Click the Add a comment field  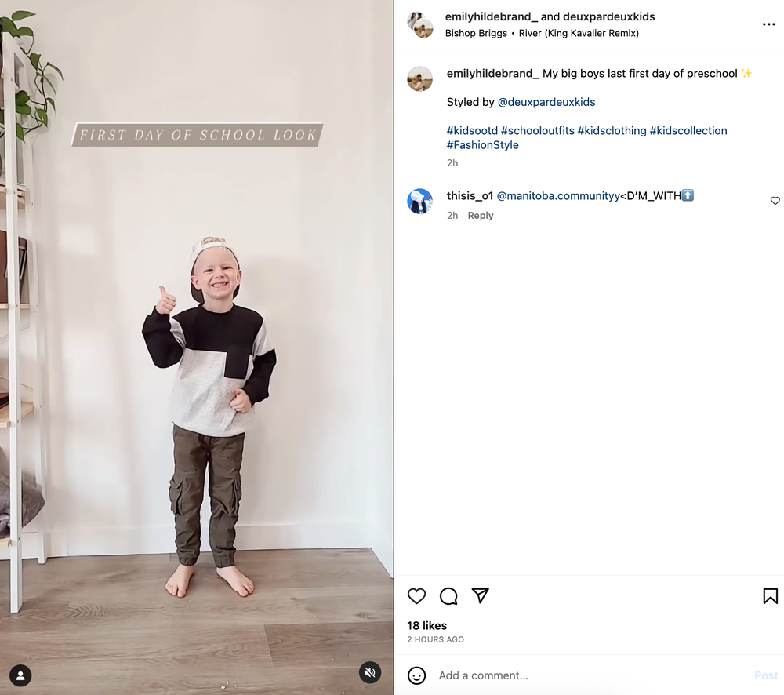point(590,675)
